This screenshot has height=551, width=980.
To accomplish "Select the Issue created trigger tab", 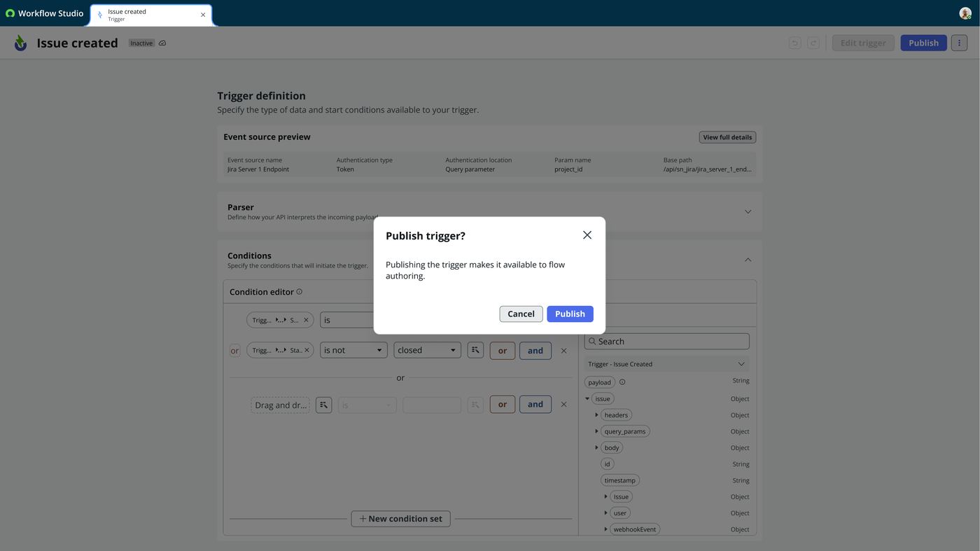I will (x=150, y=15).
